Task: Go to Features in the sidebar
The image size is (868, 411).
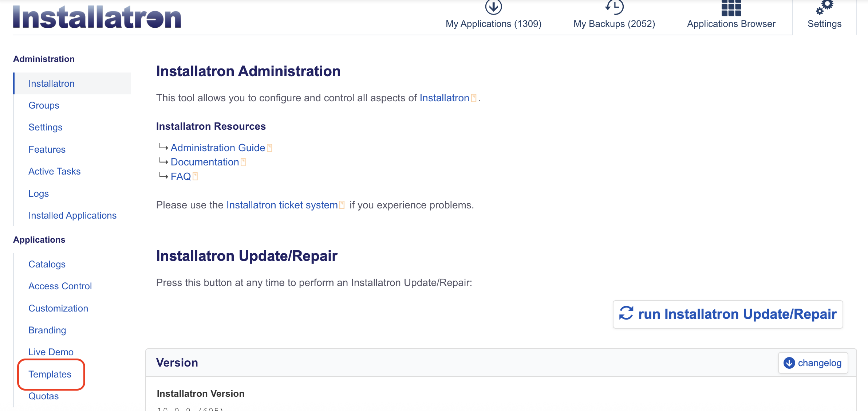Action: (x=47, y=149)
